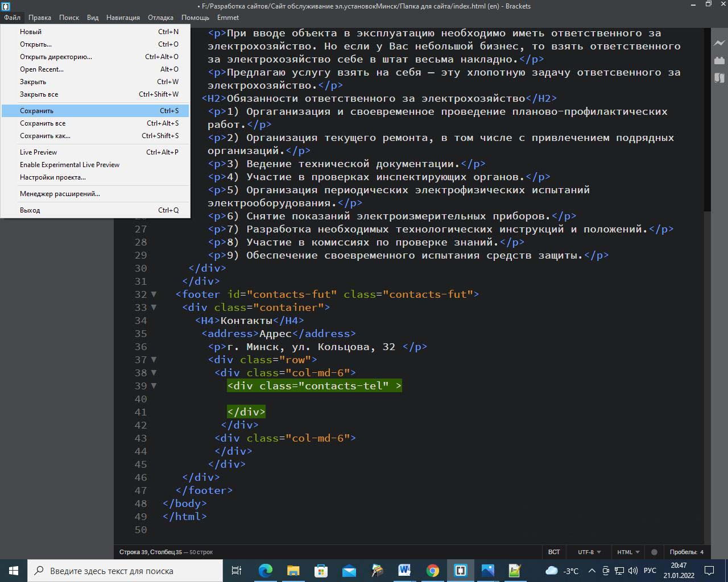Viewport: 728px width, 582px height.
Task: Collapse the footer tag on line 32
Action: pos(154,294)
